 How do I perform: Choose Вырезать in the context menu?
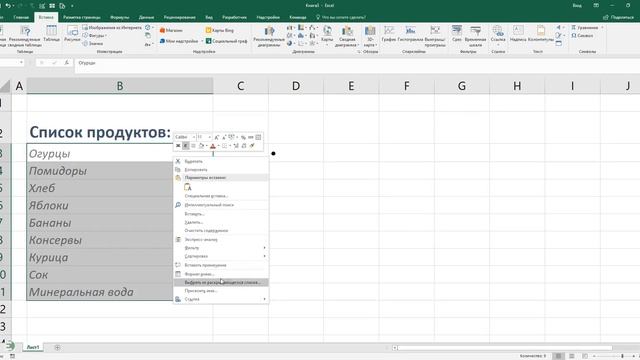point(221,161)
